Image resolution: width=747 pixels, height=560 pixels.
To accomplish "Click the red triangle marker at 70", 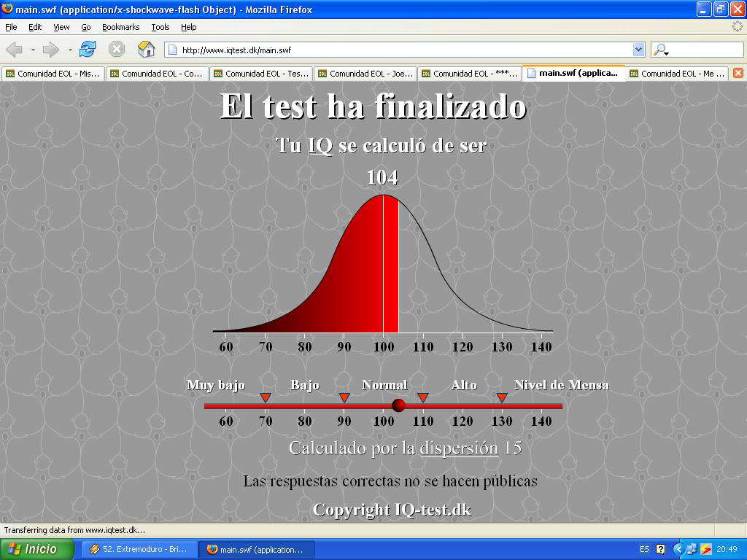I will click(266, 397).
